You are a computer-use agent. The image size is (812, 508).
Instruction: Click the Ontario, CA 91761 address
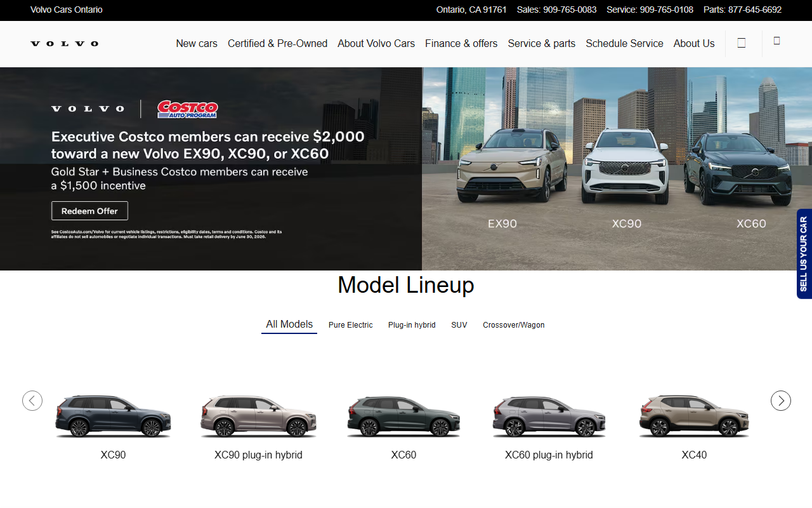(471, 10)
